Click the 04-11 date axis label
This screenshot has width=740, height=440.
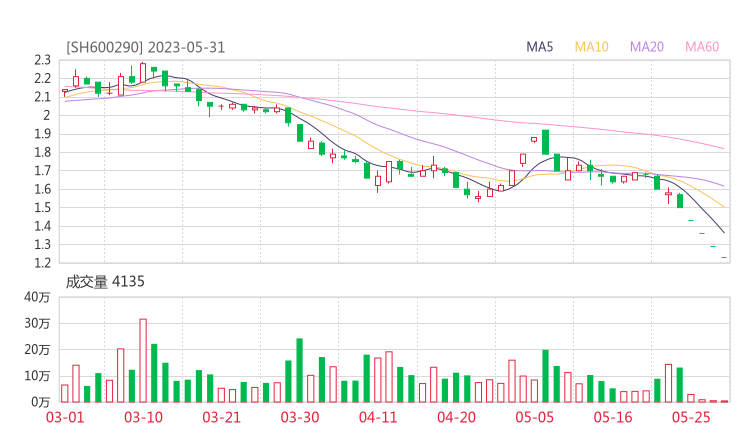378,417
